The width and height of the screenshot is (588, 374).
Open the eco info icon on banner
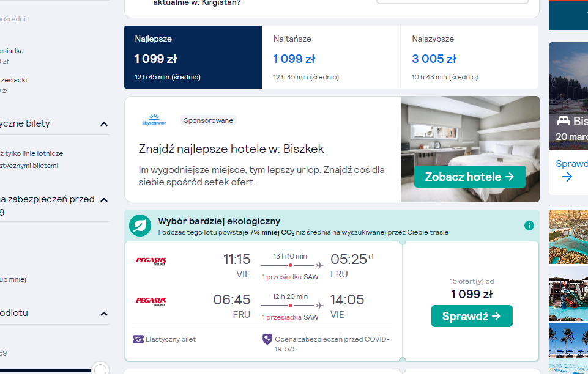click(529, 226)
